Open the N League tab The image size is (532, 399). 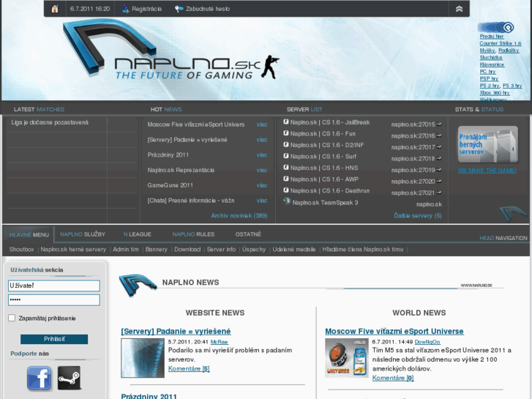[x=137, y=234]
